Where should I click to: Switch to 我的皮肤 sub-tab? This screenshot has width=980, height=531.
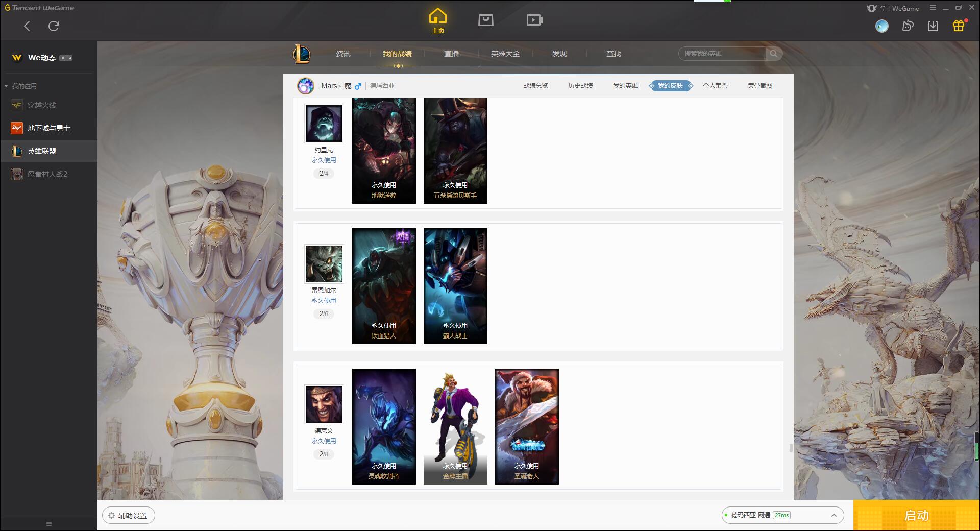[x=671, y=86]
